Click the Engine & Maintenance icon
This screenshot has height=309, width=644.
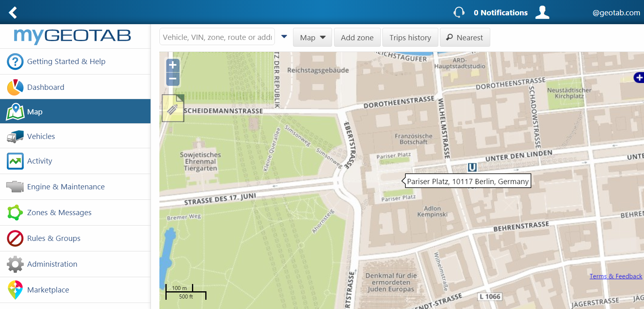coord(15,187)
